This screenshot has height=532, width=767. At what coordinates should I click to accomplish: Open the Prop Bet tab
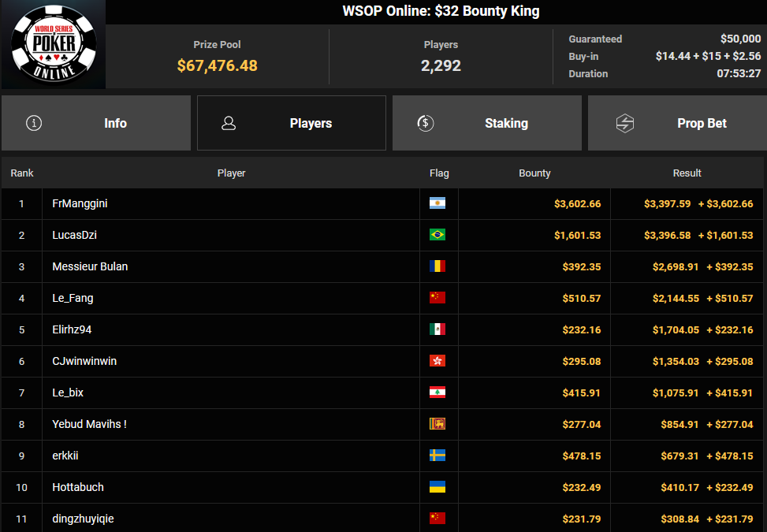677,123
